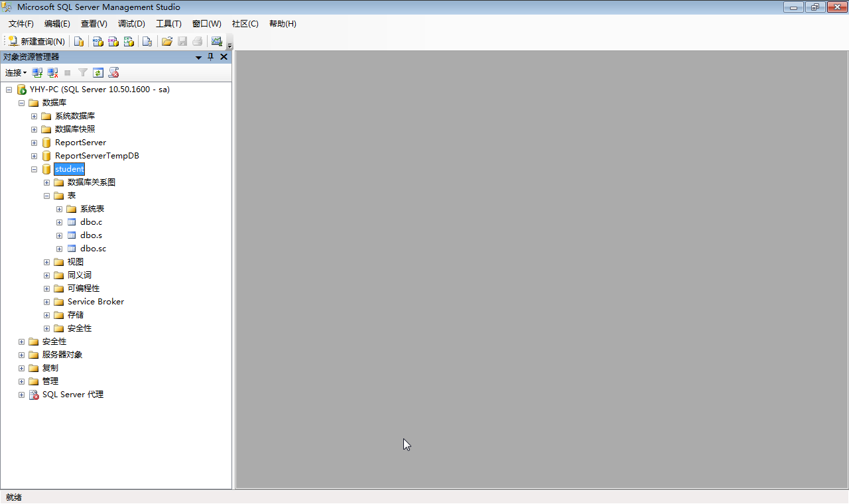Open the Connect (连接) dropdown

[x=16, y=72]
